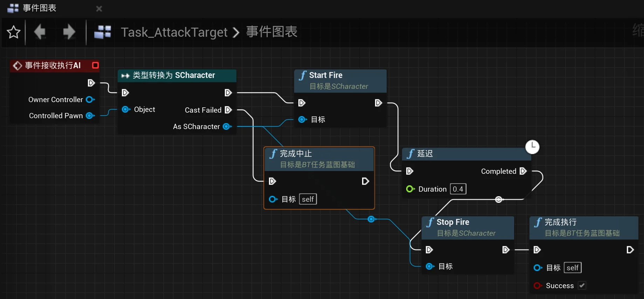Toggle the Success checkbox on 完成执行 node

pos(582,285)
